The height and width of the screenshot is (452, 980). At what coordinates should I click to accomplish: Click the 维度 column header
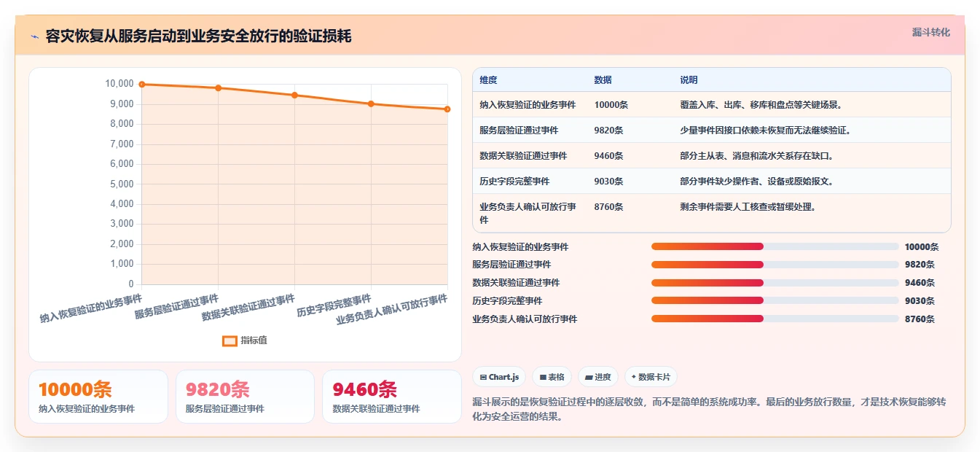pos(488,79)
